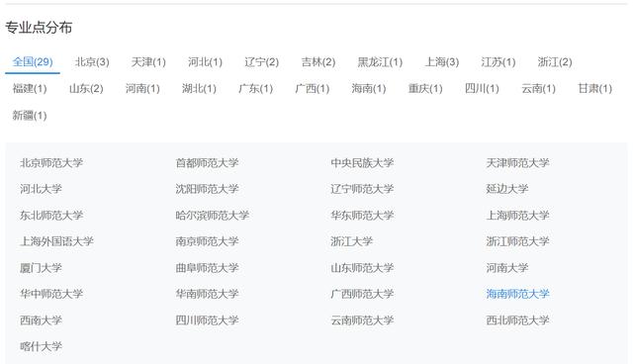Screen dimensions: 633x364
Task: Open the 厦门大学 link
Action: pos(41,267)
